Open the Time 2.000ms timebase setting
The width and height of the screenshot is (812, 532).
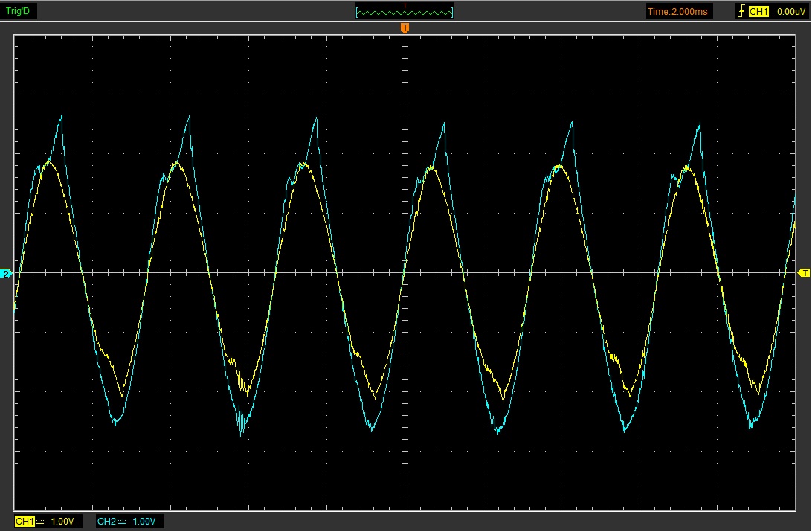[x=679, y=11]
